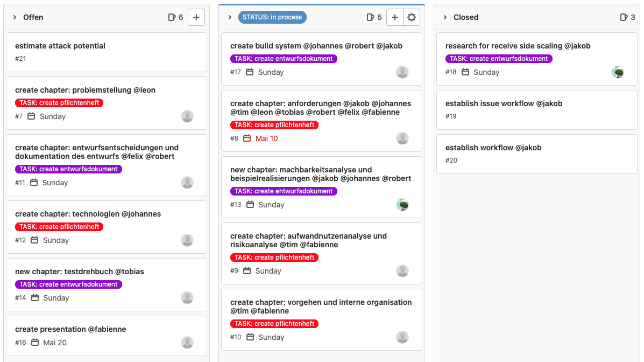Click the calendar icon on issue #8
Screen dimensions: 644x362
pyautogui.click(x=247, y=138)
